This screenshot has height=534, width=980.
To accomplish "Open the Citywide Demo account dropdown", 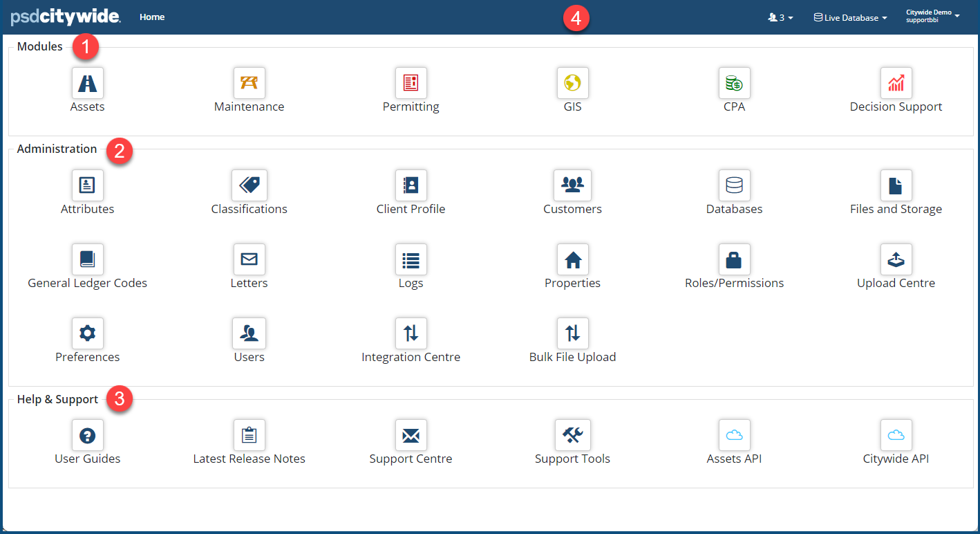I will [933, 16].
